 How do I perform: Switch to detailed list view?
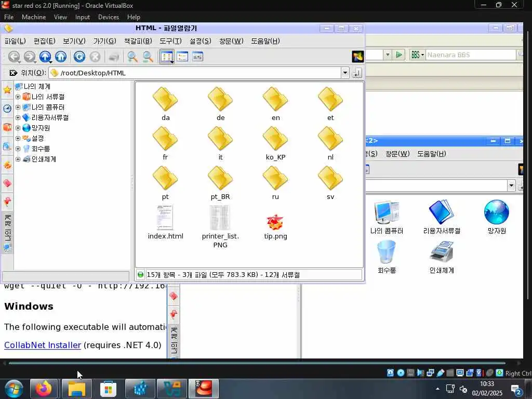point(182,56)
